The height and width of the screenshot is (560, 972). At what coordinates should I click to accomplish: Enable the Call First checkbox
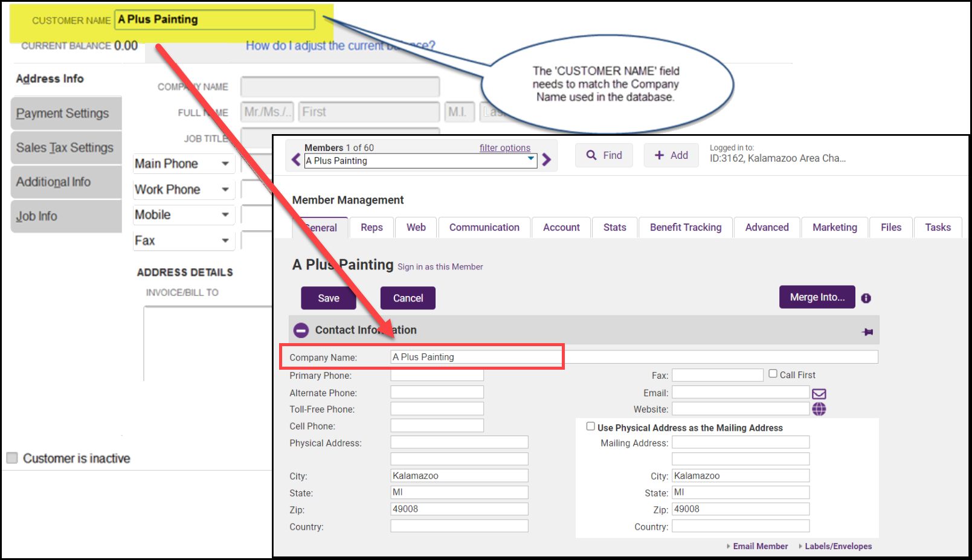pyautogui.click(x=773, y=374)
